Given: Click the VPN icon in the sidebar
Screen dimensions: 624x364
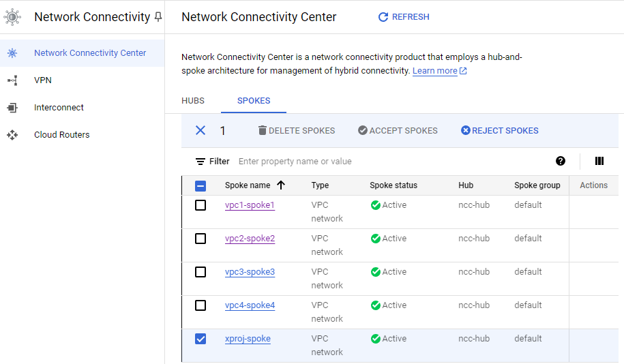Looking at the screenshot, I should point(12,80).
